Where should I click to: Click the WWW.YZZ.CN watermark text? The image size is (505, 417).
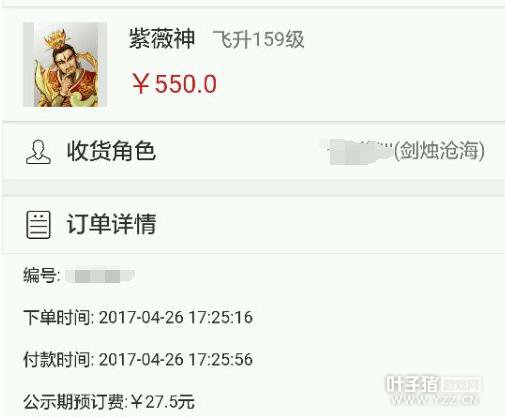435,399
